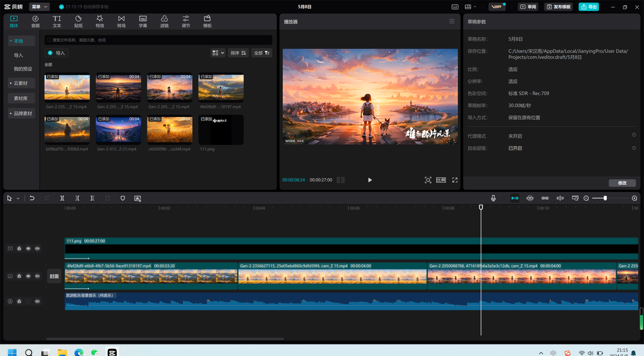Viewport: 644px width, 356px height.
Task: Expand the 云素材 sidebar section
Action: click(x=21, y=83)
